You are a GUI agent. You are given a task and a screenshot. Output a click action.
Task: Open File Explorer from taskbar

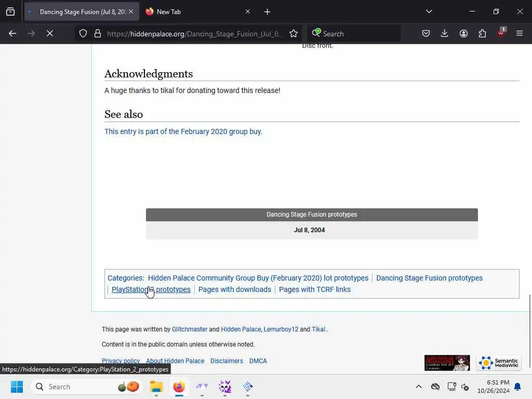(x=156, y=387)
